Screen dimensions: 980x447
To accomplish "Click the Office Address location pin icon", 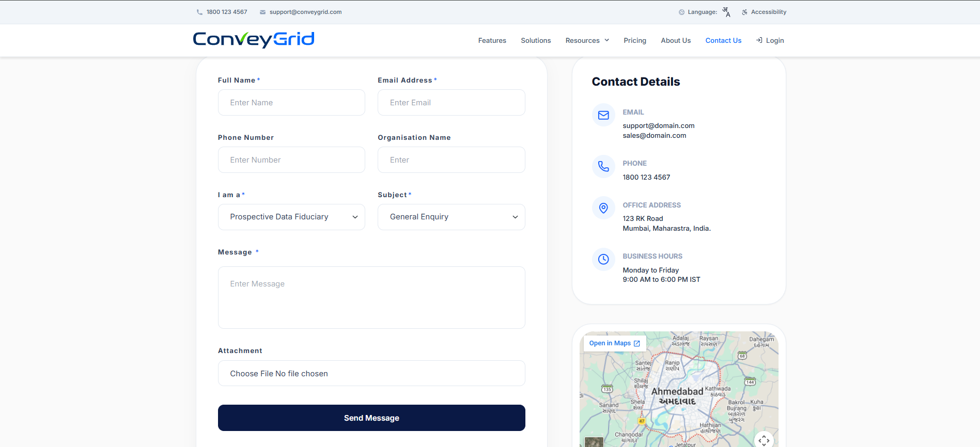I will coord(603,208).
